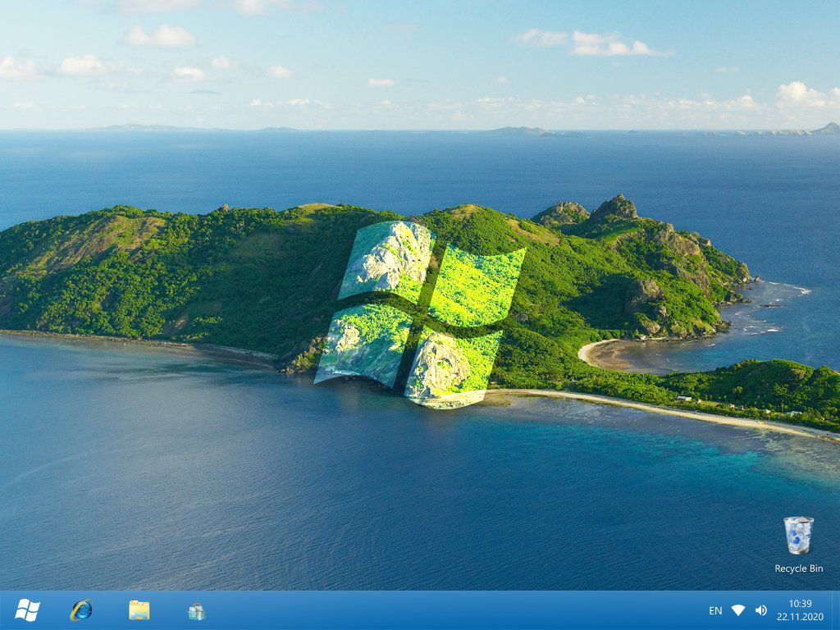Launch Internet Explorer from the taskbar
The image size is (840, 630).
[81, 610]
